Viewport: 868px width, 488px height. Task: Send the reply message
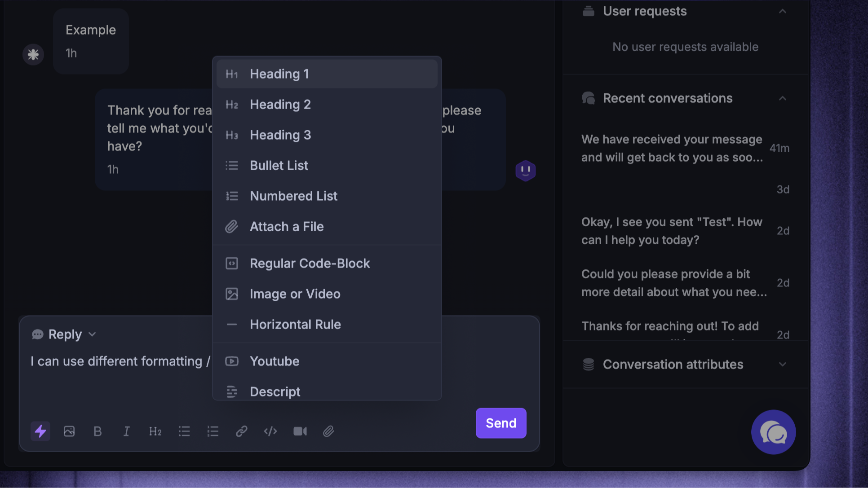pos(501,423)
